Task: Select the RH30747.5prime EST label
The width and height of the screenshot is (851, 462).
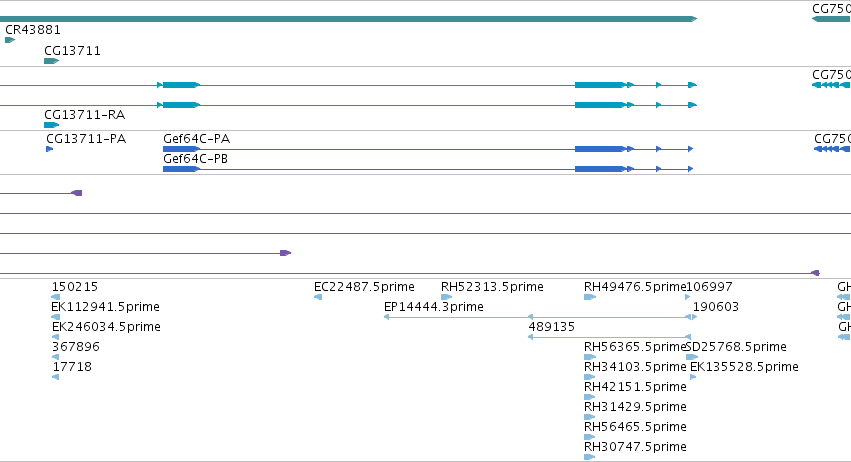Action: coord(635,447)
